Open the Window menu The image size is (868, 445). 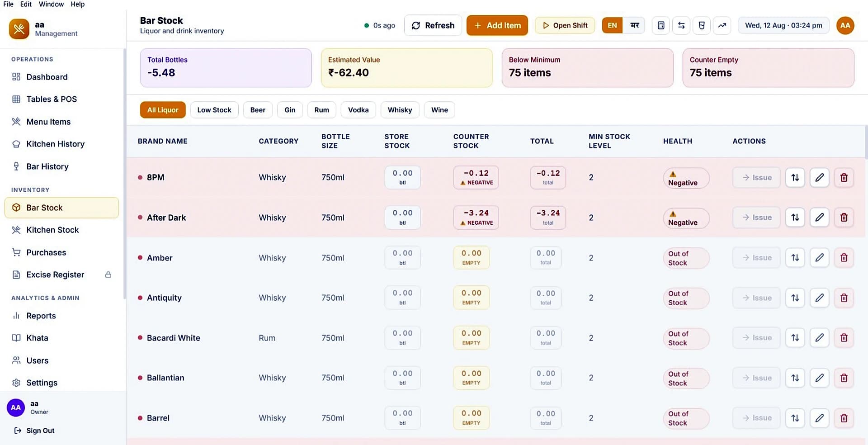coord(51,4)
